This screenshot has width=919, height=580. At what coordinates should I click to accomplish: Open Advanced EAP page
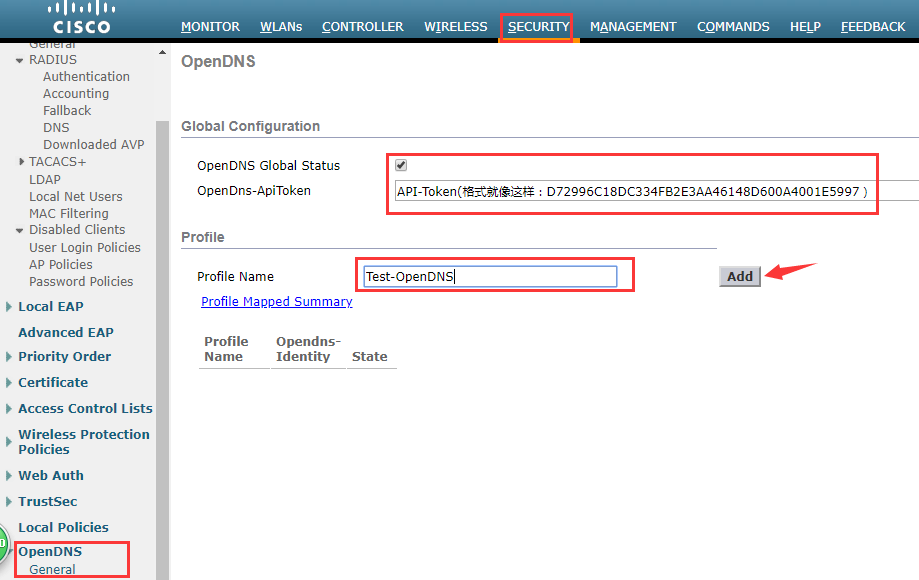[66, 333]
